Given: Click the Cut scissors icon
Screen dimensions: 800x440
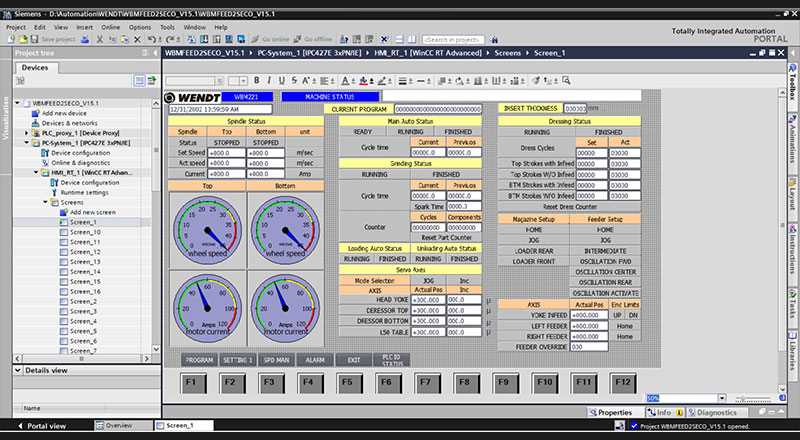Looking at the screenshot, I should (100, 39).
